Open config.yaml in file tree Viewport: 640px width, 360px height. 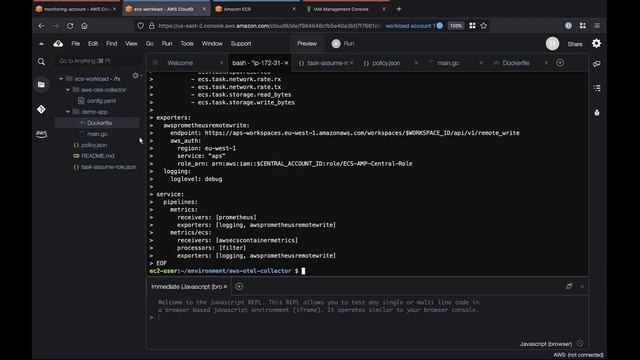[x=101, y=101]
